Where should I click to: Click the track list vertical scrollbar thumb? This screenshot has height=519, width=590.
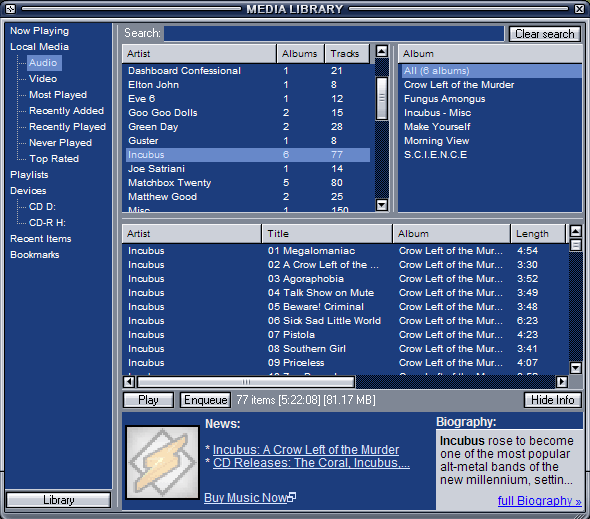(575, 245)
